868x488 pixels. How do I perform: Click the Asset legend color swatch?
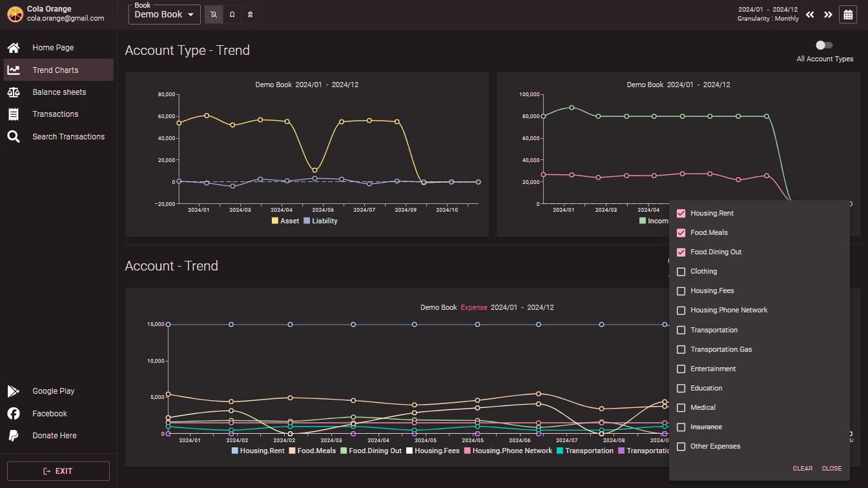[275, 221]
